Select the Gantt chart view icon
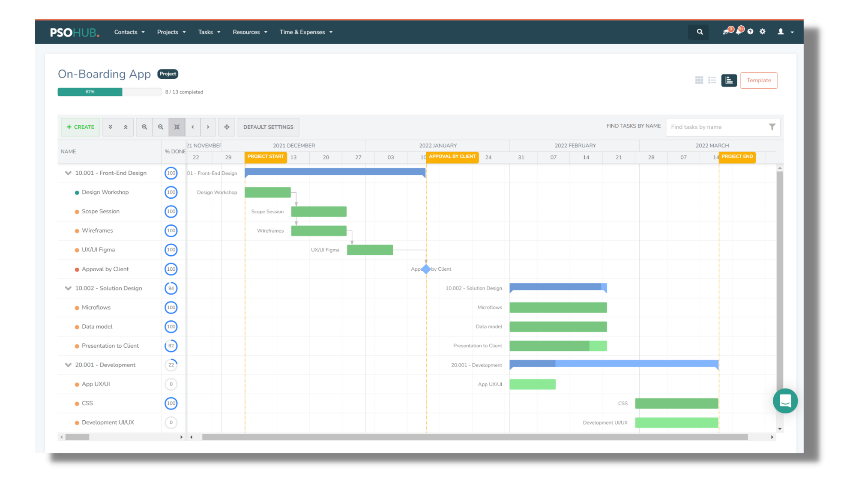 (729, 80)
